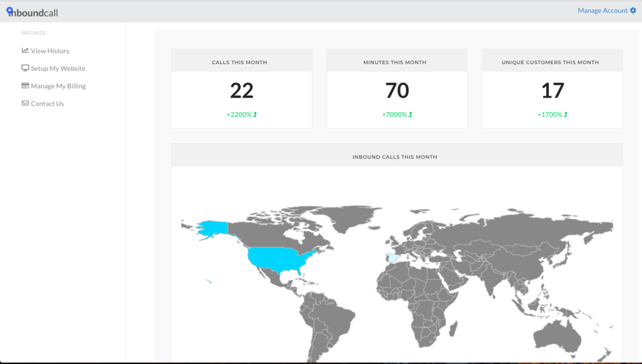This screenshot has width=642, height=364.
Task: Click the 70 minutes count
Action: pos(397,91)
